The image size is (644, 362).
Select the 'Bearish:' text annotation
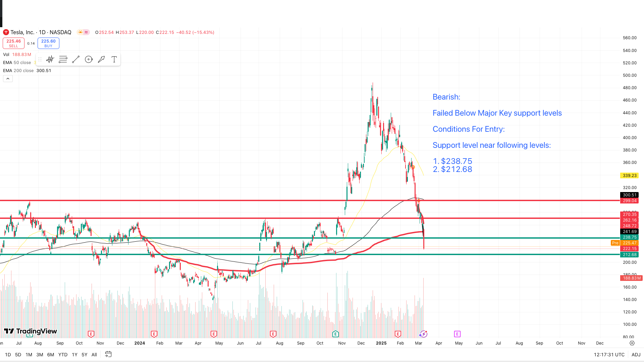446,97
